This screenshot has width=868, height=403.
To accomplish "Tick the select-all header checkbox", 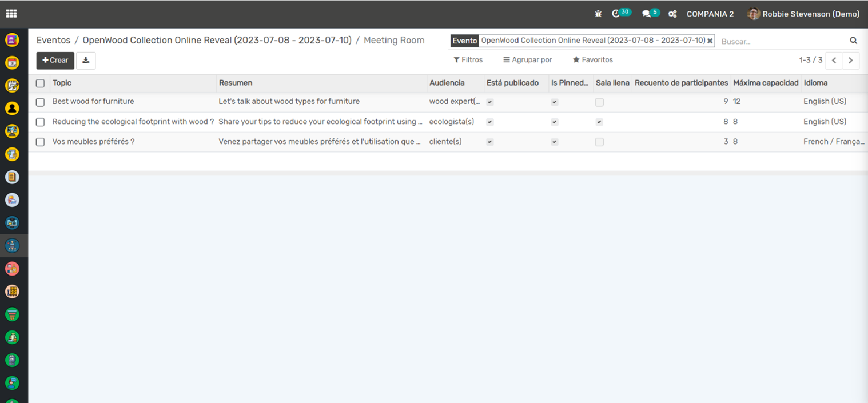I will (40, 83).
